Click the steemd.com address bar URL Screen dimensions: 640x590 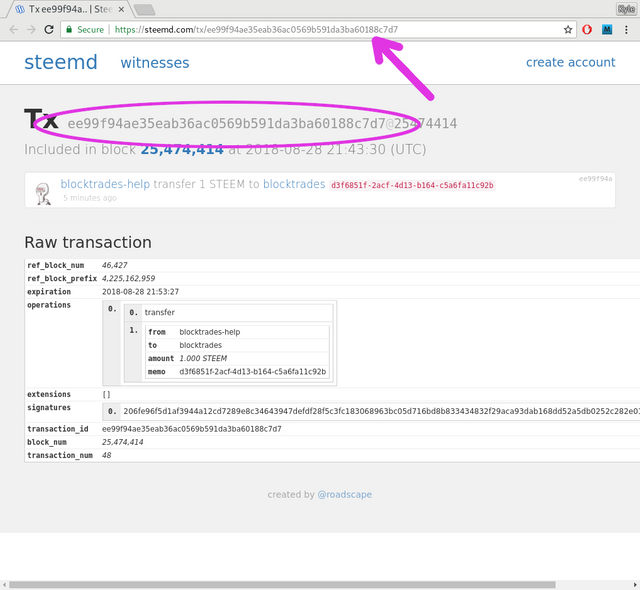(256, 29)
